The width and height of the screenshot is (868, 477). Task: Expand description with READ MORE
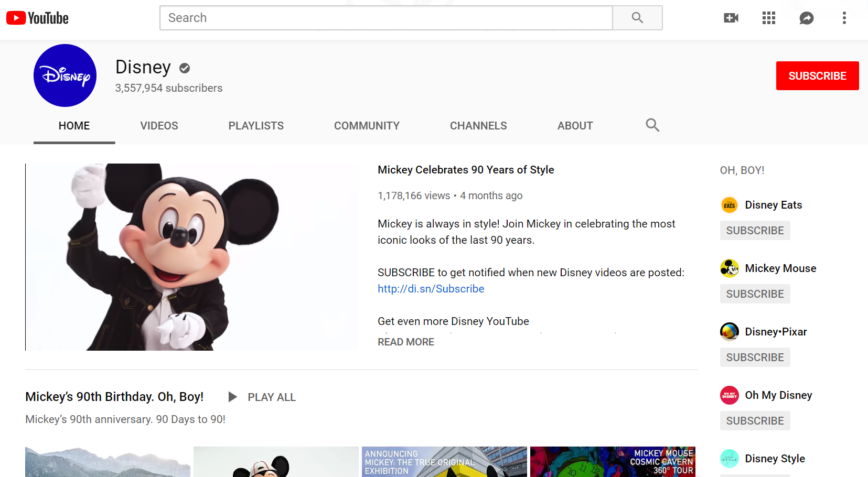point(406,342)
